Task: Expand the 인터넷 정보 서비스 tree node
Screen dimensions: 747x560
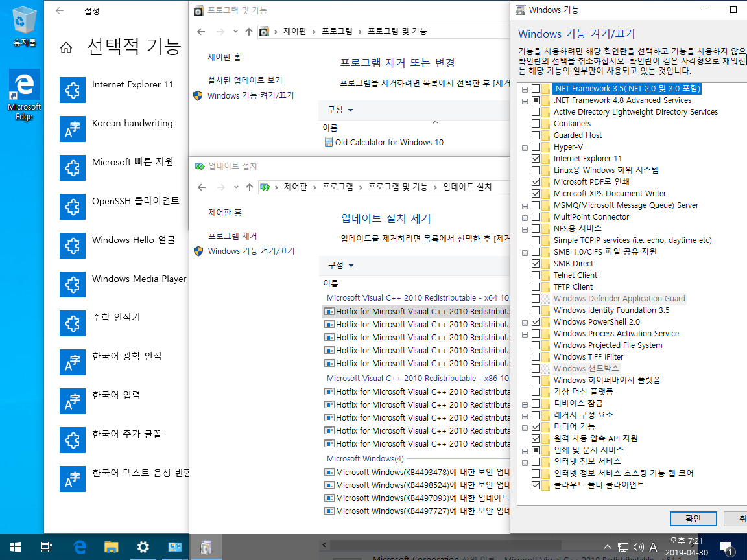Action: [525, 463]
